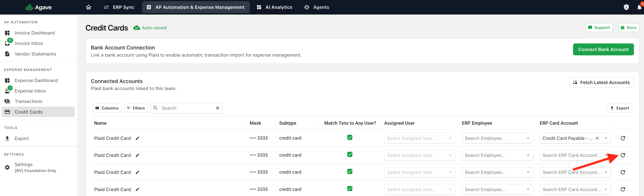Open Settings gear in the sidebar
This screenshot has width=644, height=196.
pyautogui.click(x=7, y=167)
